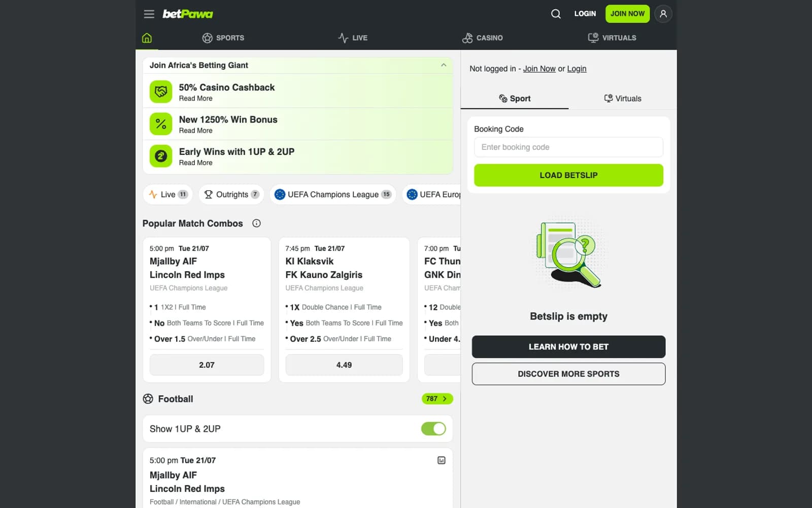The image size is (812, 508).
Task: Open Popular Match Combos info icon
Action: tap(256, 224)
